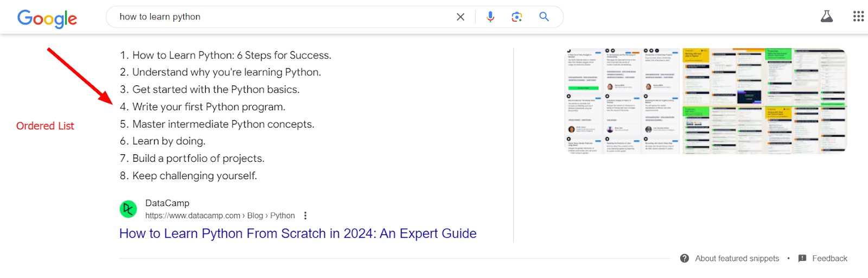
Task: Click the DataCamp favicon
Action: coord(129,209)
